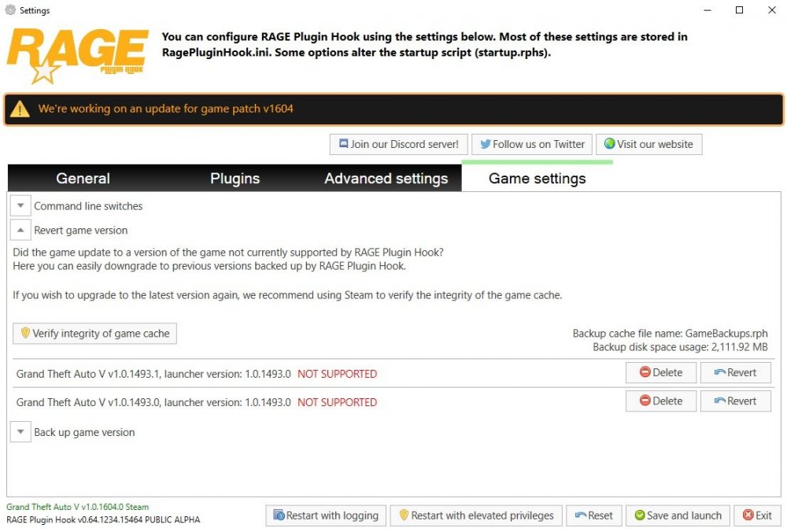Collapse the Revert game version section

20,230
